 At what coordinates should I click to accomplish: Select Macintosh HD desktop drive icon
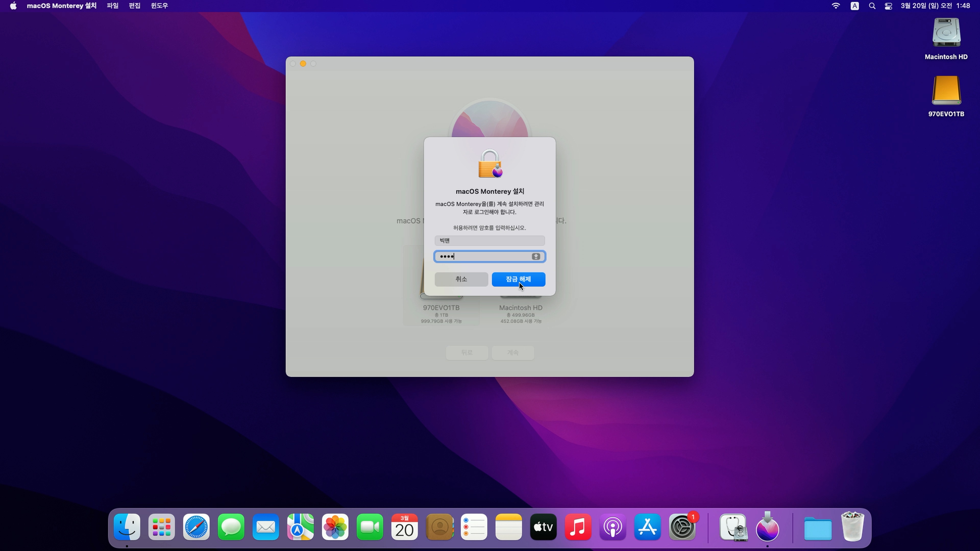point(946,39)
